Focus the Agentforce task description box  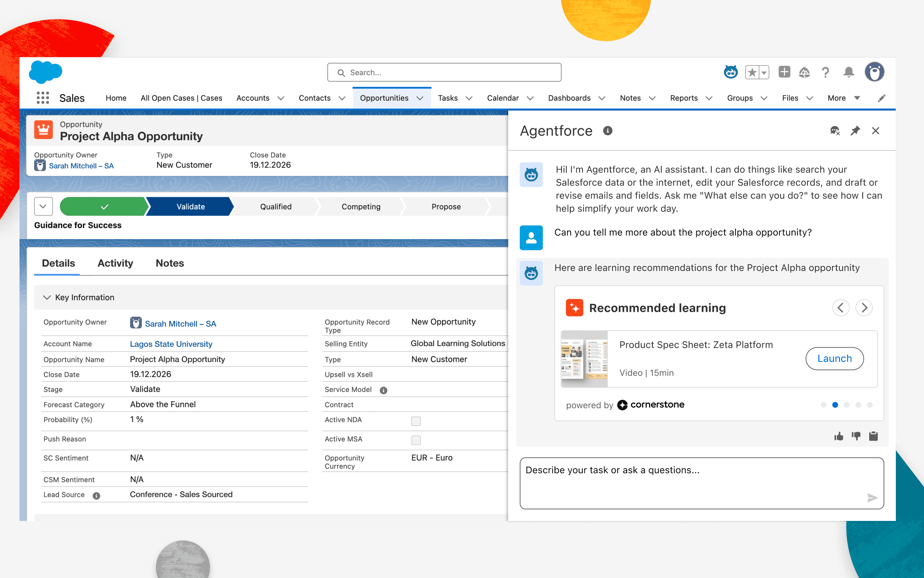[702, 483]
